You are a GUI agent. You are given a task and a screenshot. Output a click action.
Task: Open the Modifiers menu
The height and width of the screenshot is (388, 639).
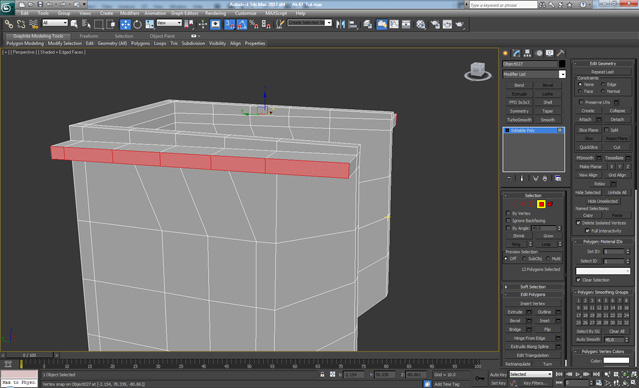coord(130,13)
